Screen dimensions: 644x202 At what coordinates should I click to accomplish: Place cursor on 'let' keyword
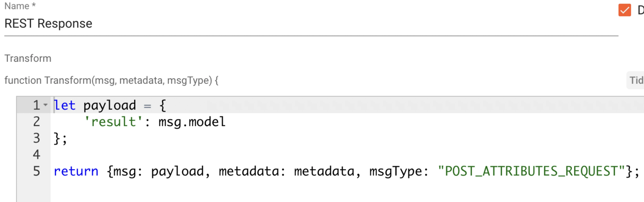point(65,105)
